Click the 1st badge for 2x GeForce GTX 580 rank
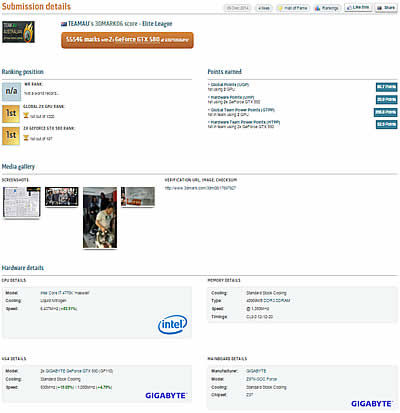 click(11, 135)
